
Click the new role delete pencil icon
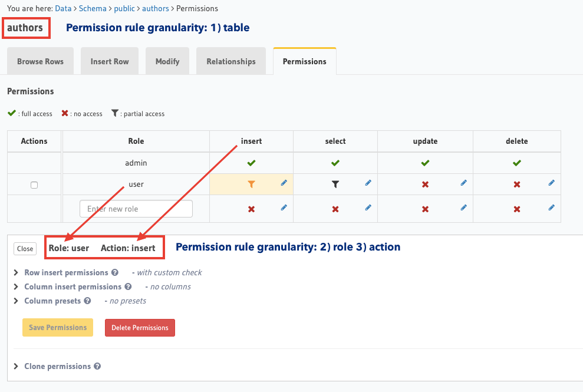point(551,207)
